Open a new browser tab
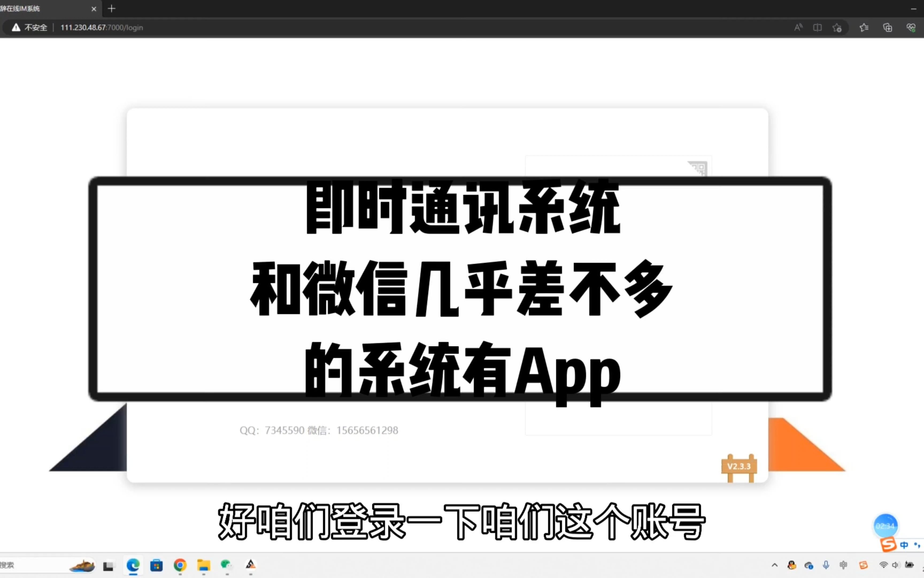This screenshot has height=578, width=924. [111, 8]
